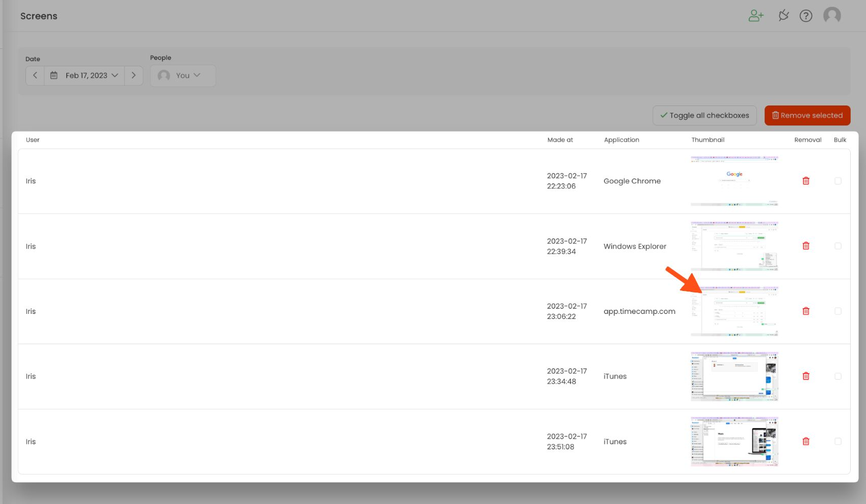Viewport: 866px width, 504px height.
Task: Click the timestamp '2023-02-17 23:06:22'
Action: click(x=567, y=311)
